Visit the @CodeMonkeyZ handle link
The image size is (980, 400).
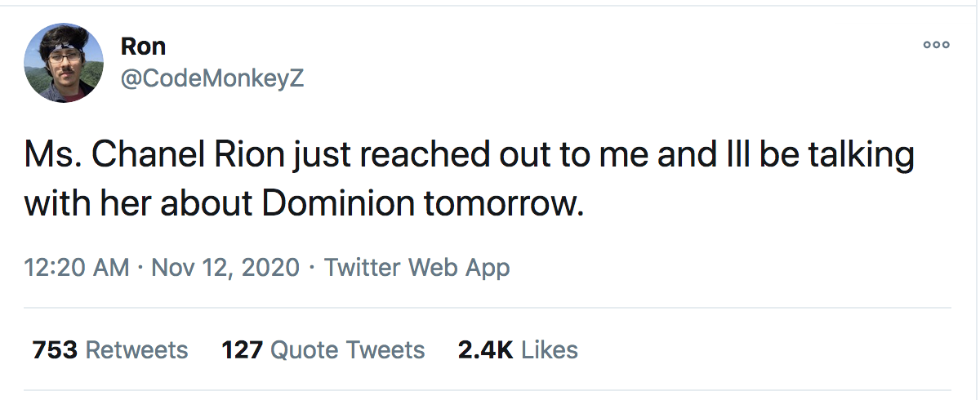[212, 78]
